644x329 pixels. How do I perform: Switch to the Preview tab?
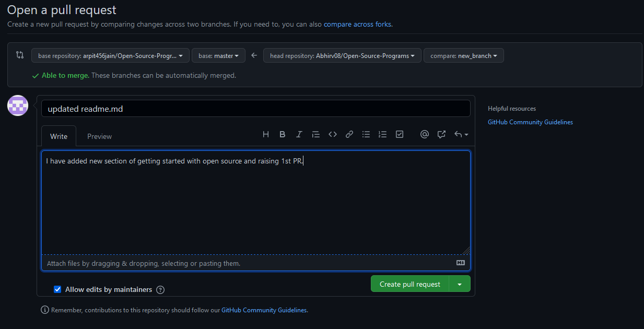tap(99, 136)
